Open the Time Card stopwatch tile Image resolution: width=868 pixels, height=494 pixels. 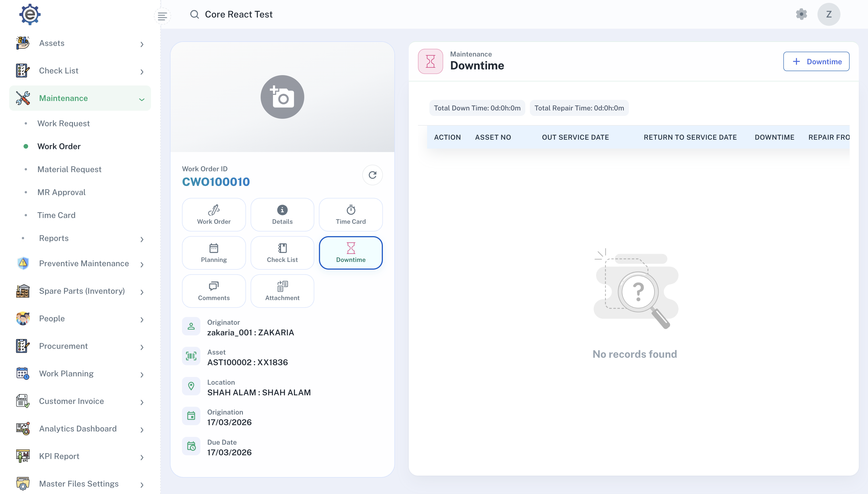(x=350, y=214)
